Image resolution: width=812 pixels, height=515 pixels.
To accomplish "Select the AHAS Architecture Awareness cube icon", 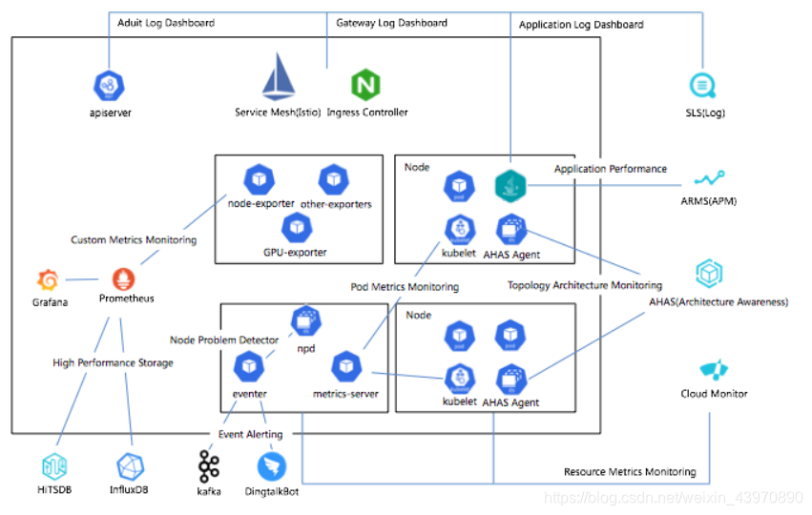I will (x=709, y=274).
